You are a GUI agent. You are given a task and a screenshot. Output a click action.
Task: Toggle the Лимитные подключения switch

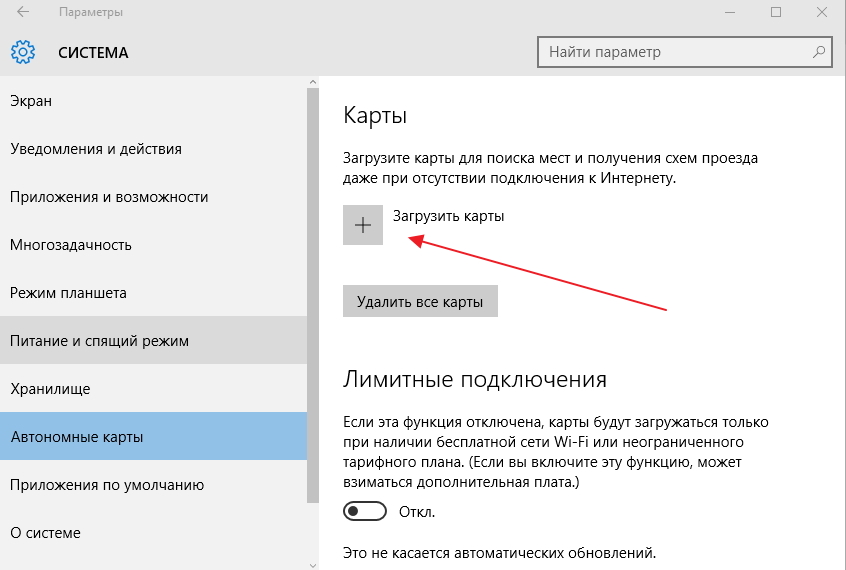[x=364, y=511]
